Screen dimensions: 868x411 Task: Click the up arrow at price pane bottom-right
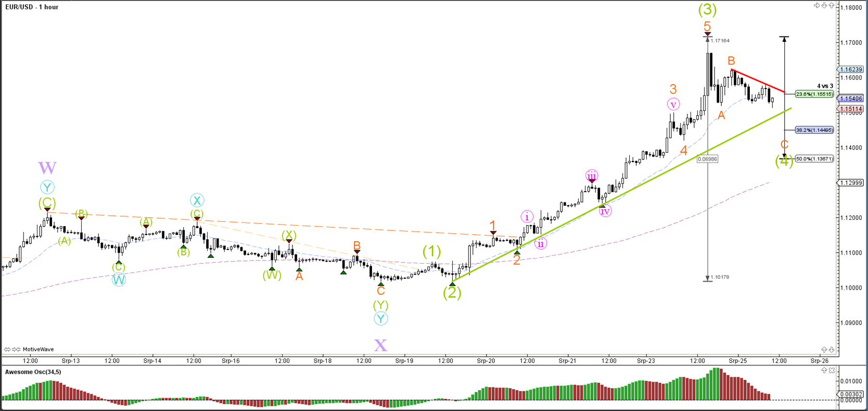(x=824, y=350)
